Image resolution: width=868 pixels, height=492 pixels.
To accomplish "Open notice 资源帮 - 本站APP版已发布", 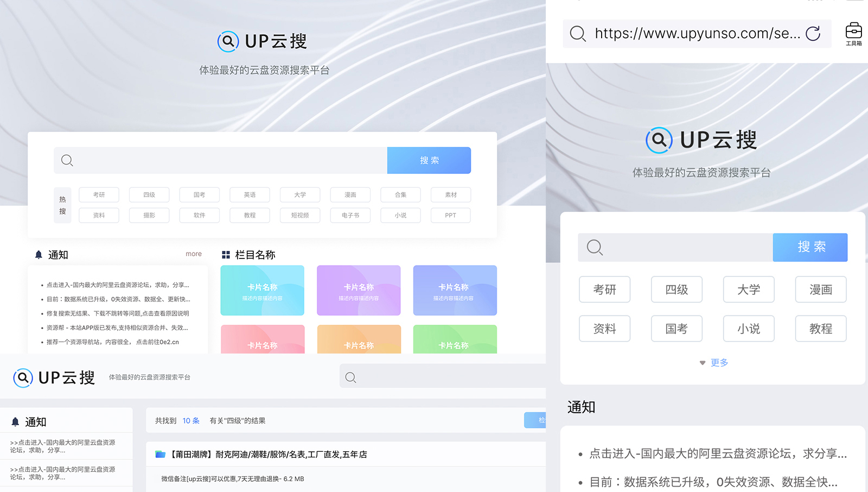I will [118, 327].
